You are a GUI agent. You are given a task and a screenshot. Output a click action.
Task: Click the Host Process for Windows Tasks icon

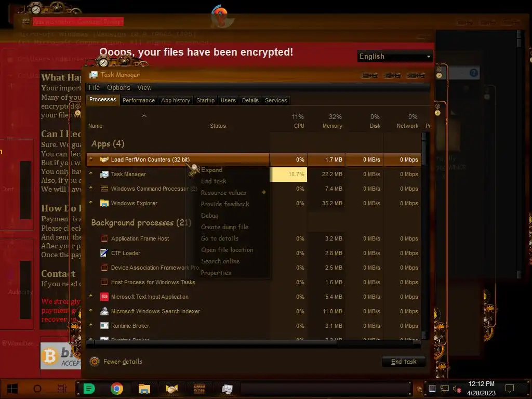[x=104, y=282]
